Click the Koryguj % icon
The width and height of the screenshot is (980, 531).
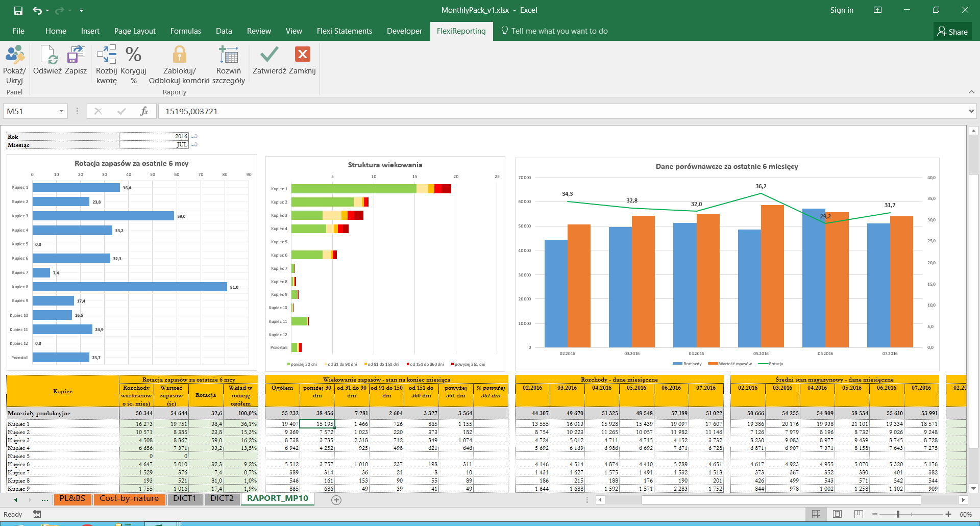tap(133, 55)
